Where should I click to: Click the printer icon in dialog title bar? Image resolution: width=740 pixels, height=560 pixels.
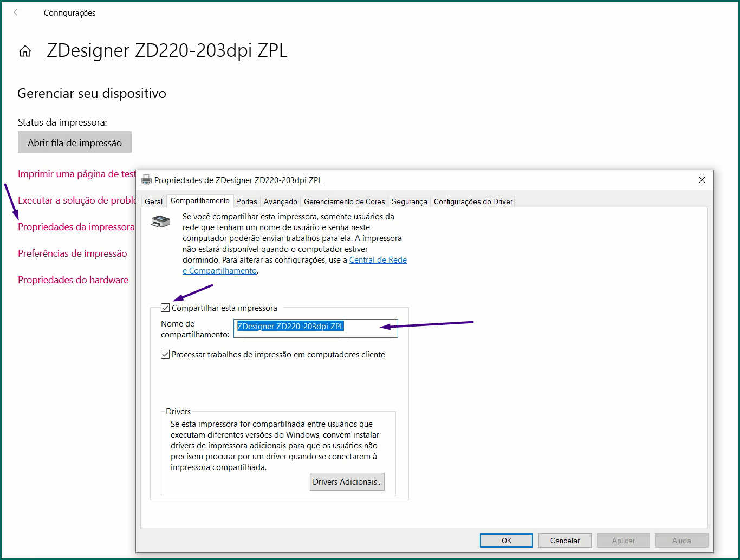[x=146, y=180]
